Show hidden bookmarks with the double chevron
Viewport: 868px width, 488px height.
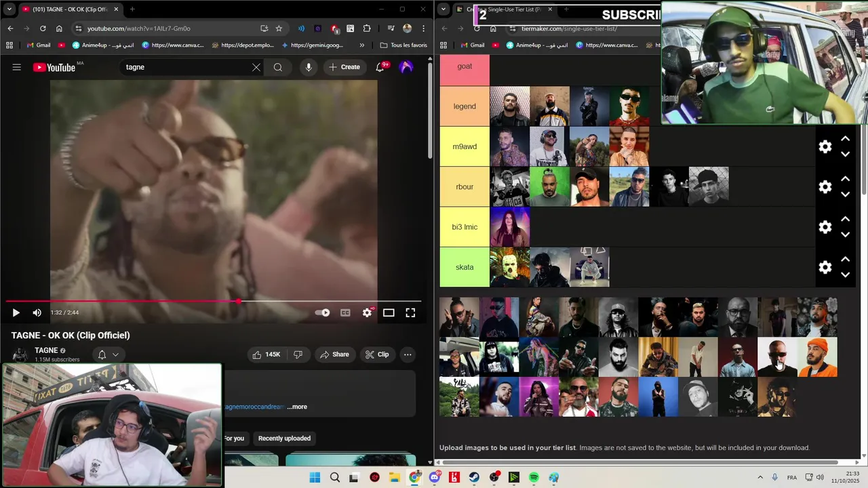click(x=362, y=45)
